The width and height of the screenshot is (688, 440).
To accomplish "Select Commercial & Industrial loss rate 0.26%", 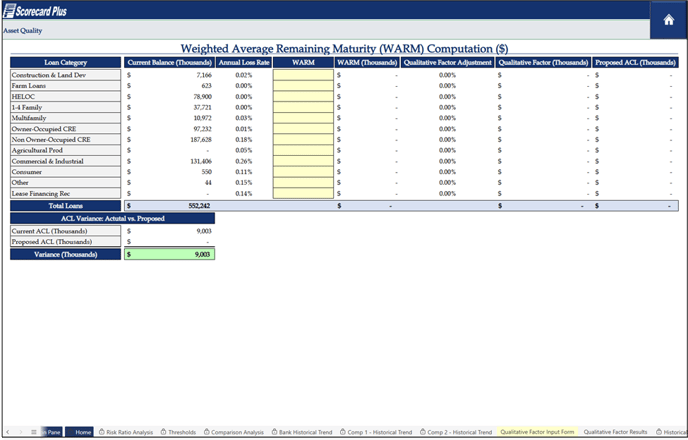I will 244,161.
